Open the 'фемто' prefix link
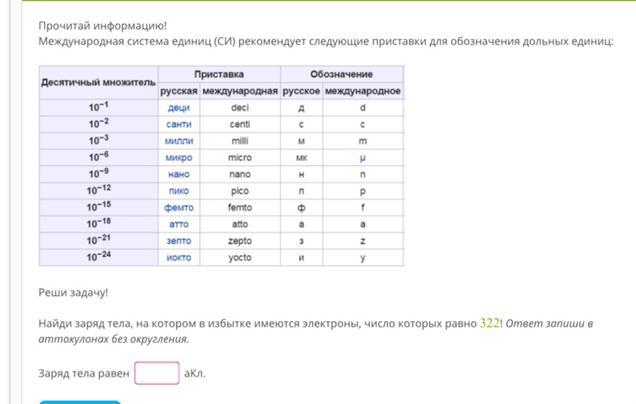Screen dimensions: 636x404 pyautogui.click(x=179, y=208)
